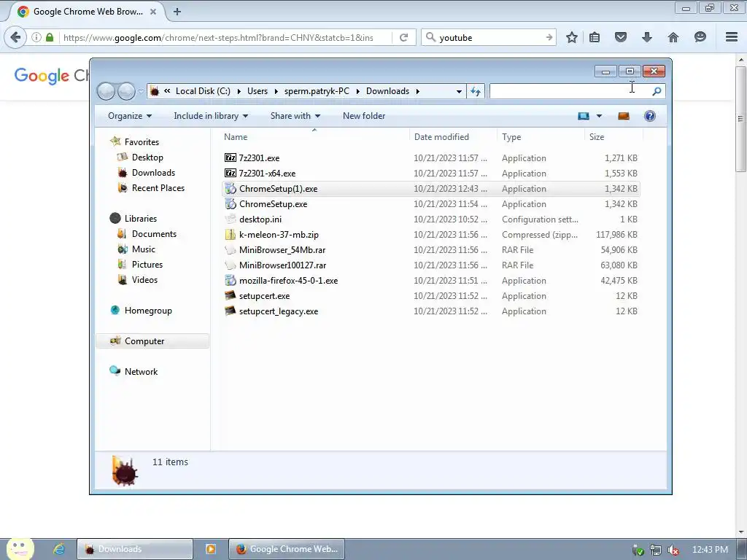Open Documents library in sidebar
This screenshot has height=560, width=747.
(x=154, y=234)
